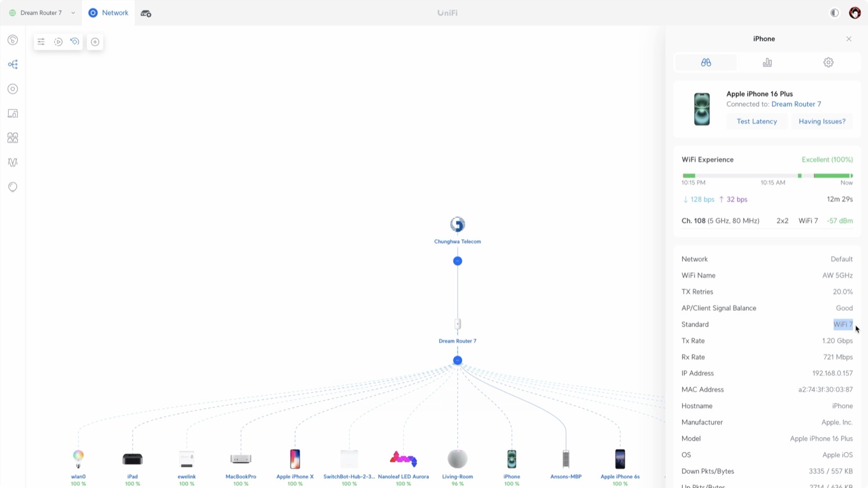This screenshot has width=868, height=488.
Task: Open the Dashboard icon in the left sidebar
Action: point(13,40)
